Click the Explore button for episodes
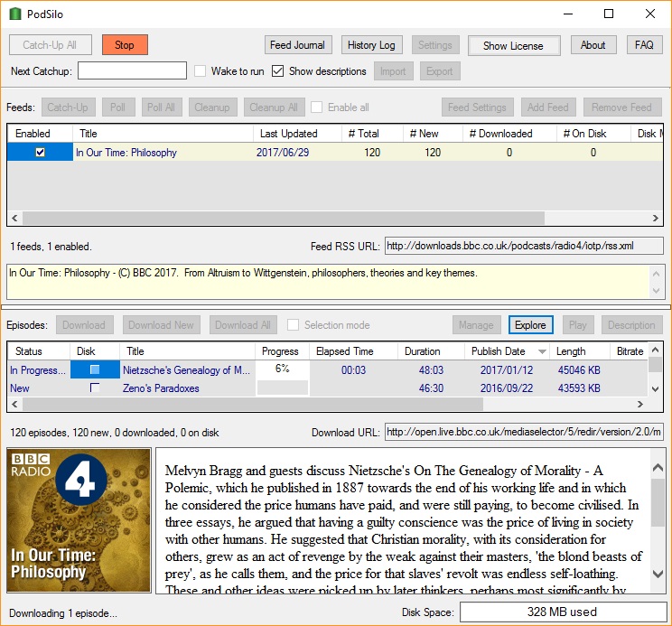This screenshot has width=672, height=626. 530,325
